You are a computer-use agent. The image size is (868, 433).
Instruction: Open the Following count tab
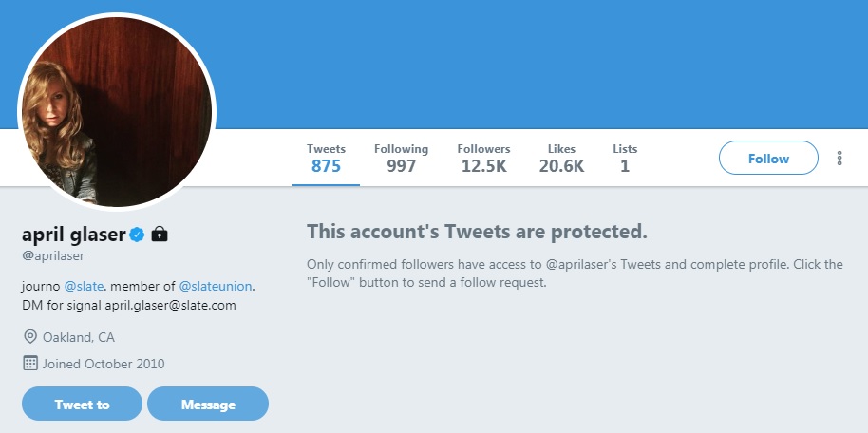click(x=402, y=159)
